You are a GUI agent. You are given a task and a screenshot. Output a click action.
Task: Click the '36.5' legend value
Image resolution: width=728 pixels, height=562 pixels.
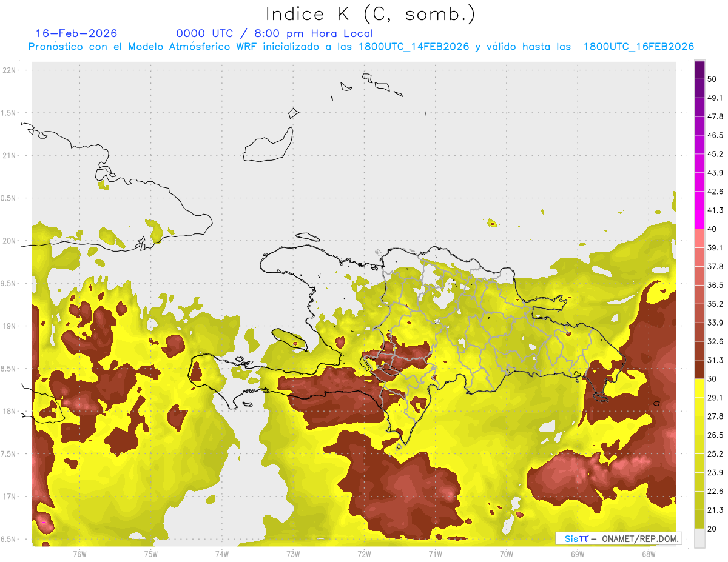[715, 285]
